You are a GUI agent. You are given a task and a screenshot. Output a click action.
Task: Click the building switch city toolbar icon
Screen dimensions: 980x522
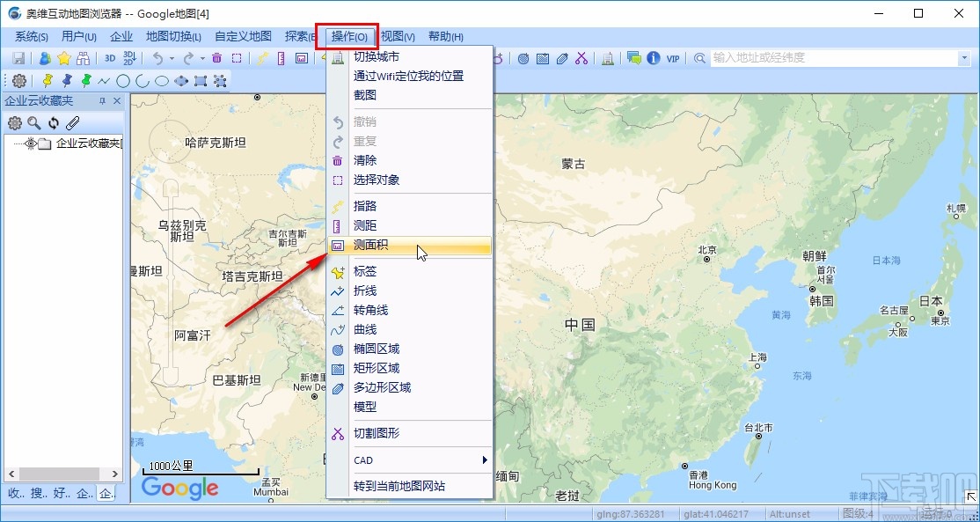click(x=608, y=58)
